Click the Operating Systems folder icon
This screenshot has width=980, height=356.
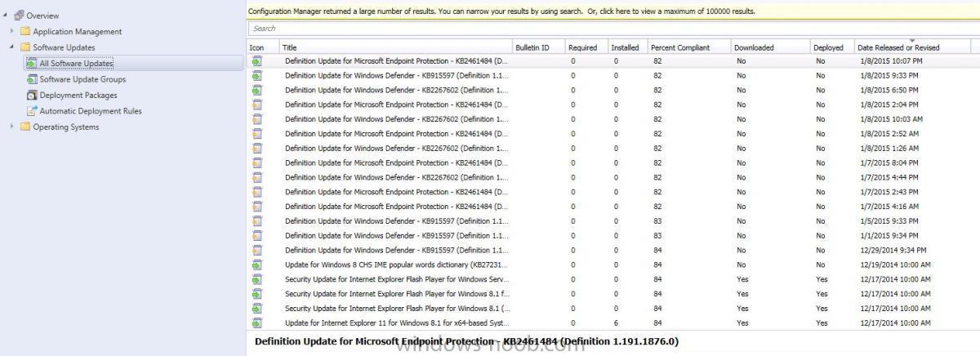pos(25,127)
